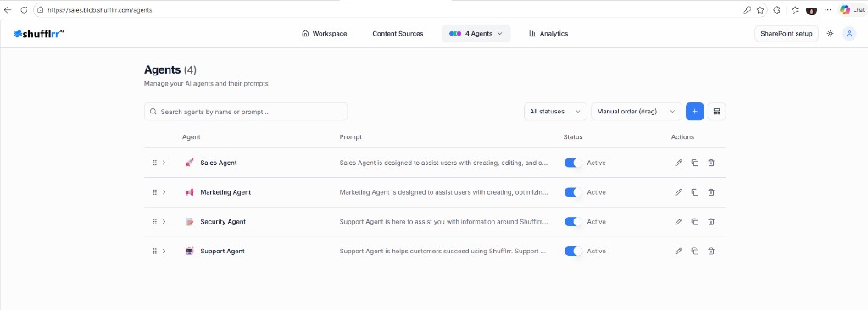This screenshot has height=310, width=868.
Task: Click the Security Agent drag handle
Action: click(154, 221)
